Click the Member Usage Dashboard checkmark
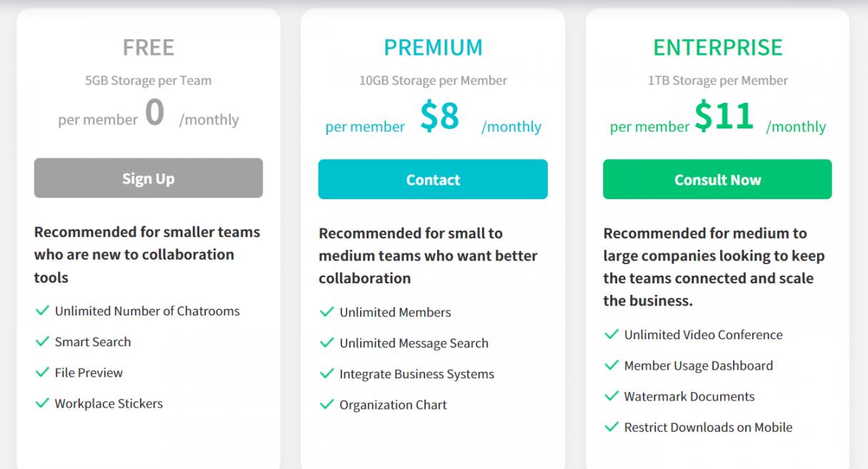 [x=612, y=365]
